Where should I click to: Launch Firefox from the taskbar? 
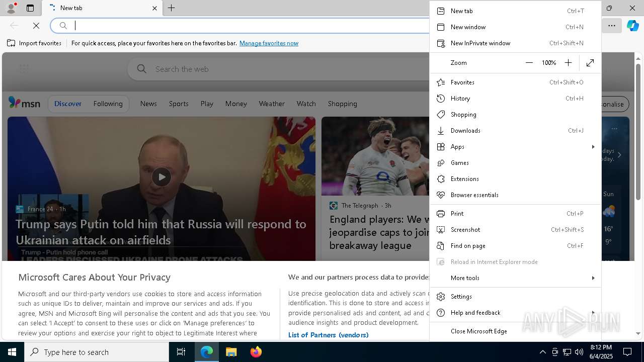click(256, 352)
